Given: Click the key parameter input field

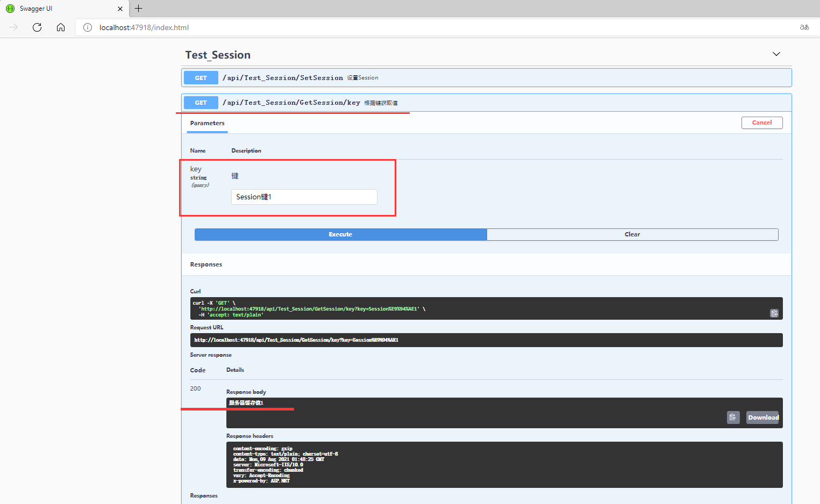Looking at the screenshot, I should click(x=304, y=197).
